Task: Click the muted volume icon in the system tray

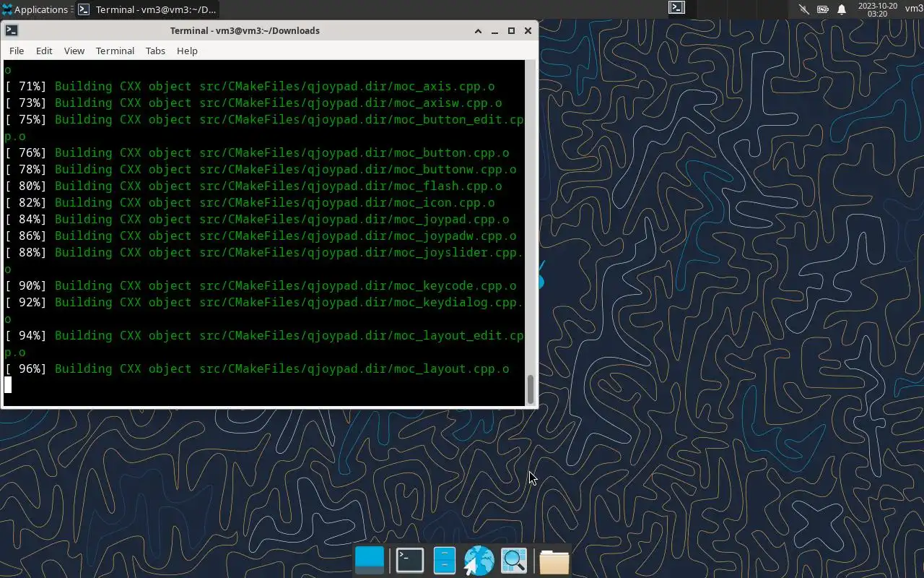Action: pyautogui.click(x=804, y=9)
